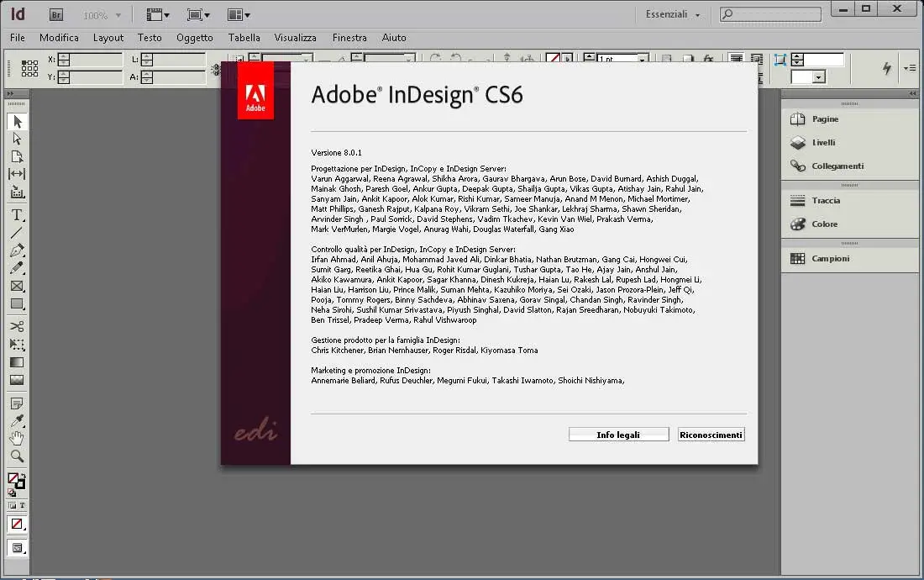Open the Testo menu
924x580 pixels.
click(150, 38)
